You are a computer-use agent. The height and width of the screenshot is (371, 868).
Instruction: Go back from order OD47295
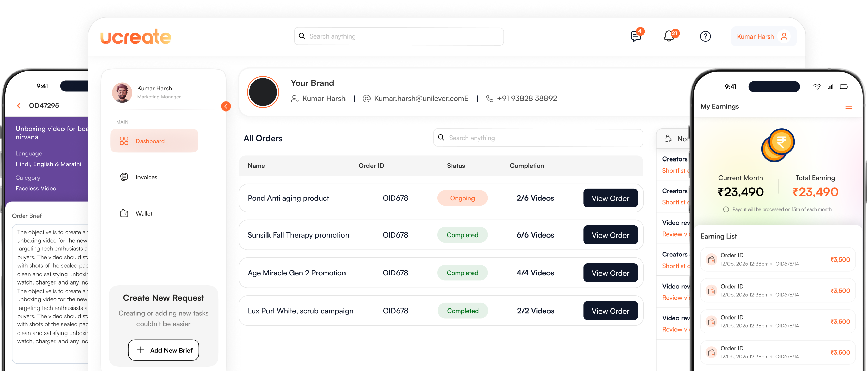tap(19, 106)
